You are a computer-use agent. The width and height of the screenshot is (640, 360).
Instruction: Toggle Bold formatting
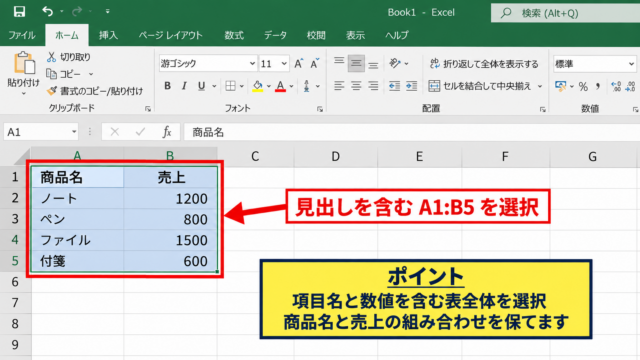coord(167,86)
